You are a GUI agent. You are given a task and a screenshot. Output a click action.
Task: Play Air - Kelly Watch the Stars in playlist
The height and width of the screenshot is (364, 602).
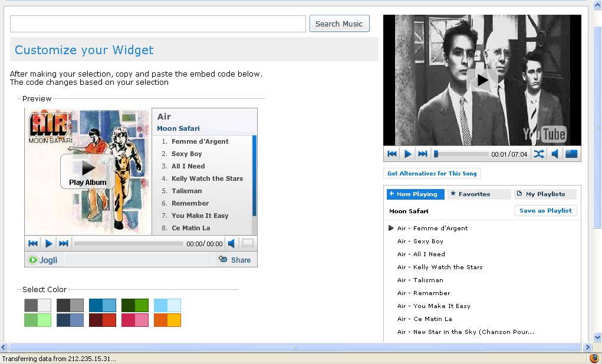click(440, 267)
